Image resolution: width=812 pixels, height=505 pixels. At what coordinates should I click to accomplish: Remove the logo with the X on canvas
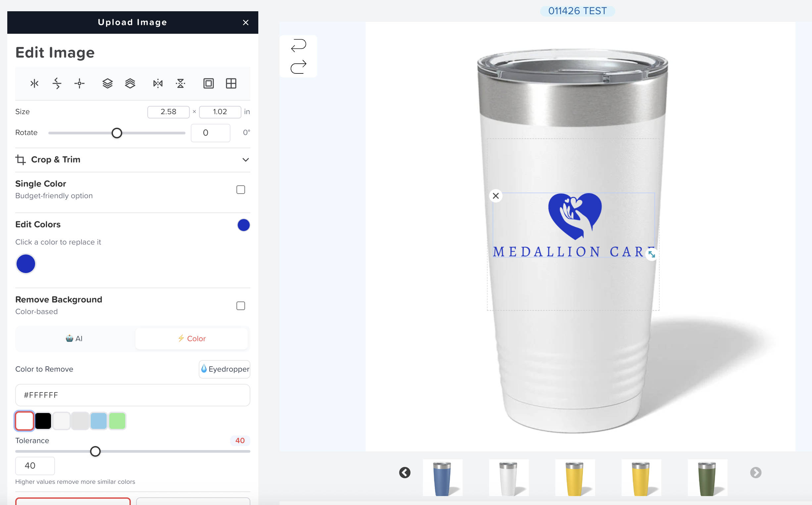(495, 195)
